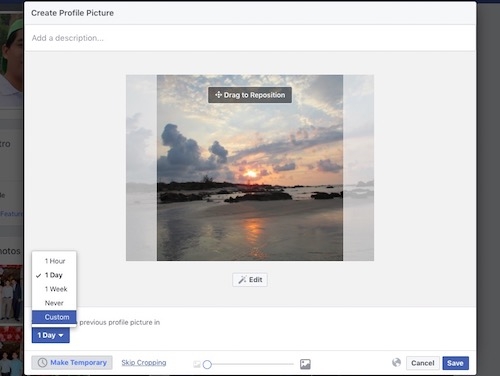Click the magic wand Edit icon
The image size is (500, 376).
tap(242, 280)
